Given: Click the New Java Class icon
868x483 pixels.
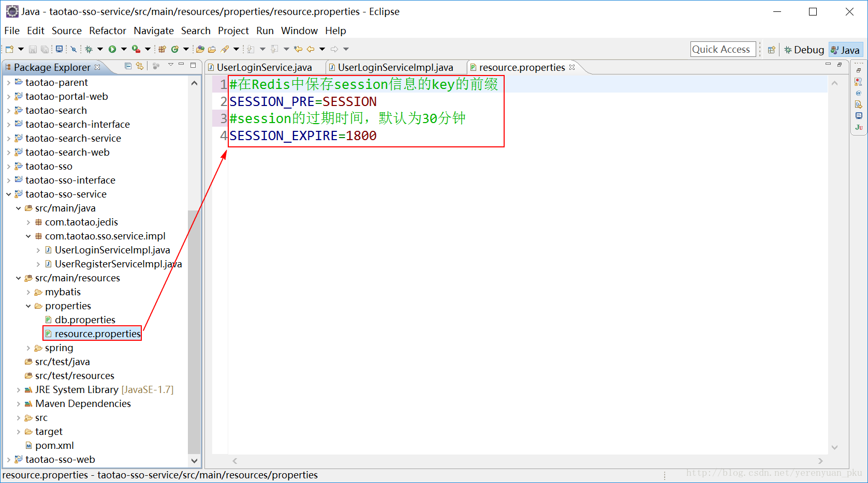Looking at the screenshot, I should pos(175,49).
